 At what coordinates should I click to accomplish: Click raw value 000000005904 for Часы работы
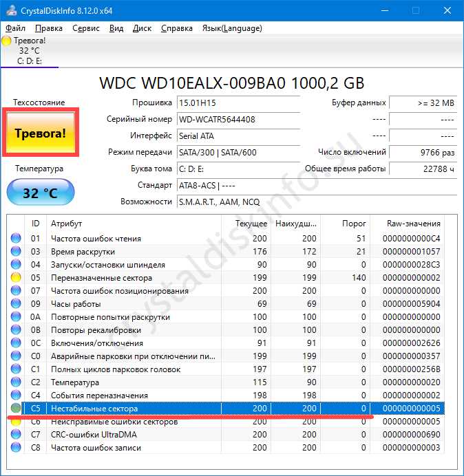411,303
